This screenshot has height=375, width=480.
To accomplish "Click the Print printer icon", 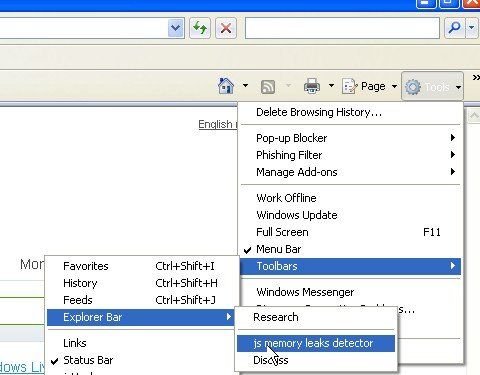I will click(312, 86).
